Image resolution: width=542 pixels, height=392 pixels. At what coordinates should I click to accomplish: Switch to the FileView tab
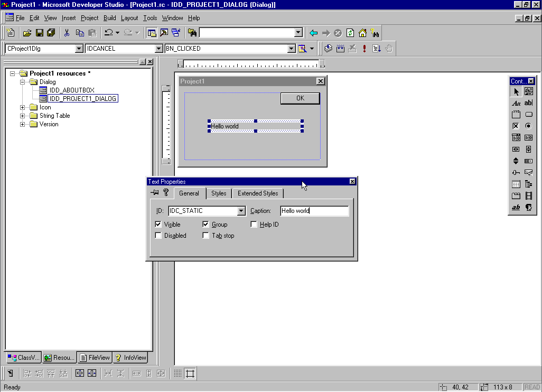tap(95, 358)
